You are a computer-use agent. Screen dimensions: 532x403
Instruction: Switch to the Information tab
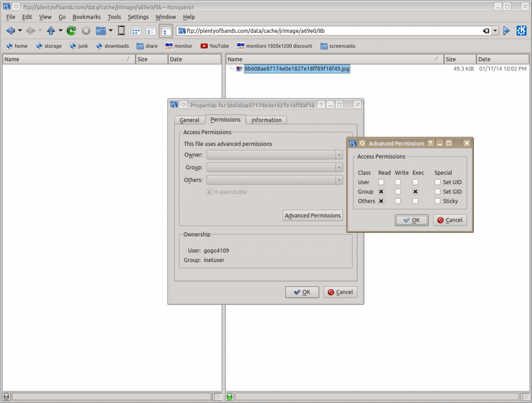[266, 120]
